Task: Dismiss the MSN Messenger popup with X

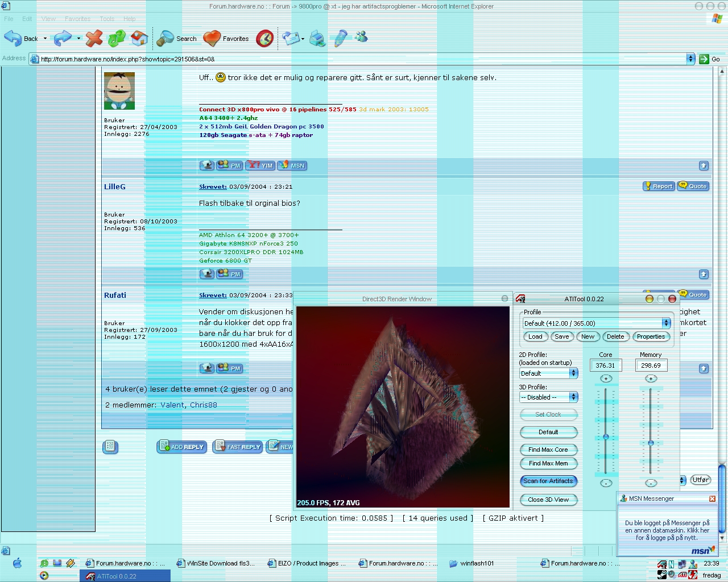Action: click(712, 498)
